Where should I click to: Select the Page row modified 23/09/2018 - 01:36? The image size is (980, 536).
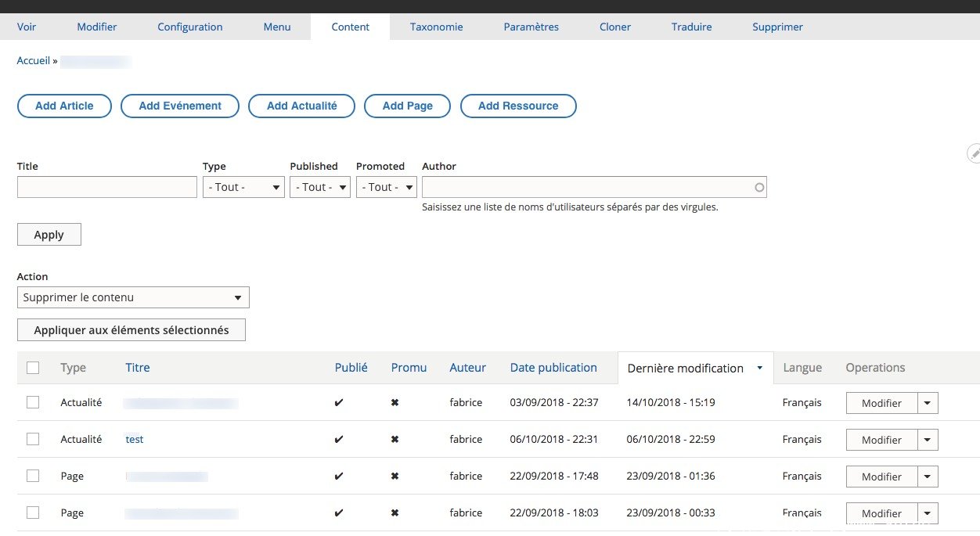coord(33,476)
